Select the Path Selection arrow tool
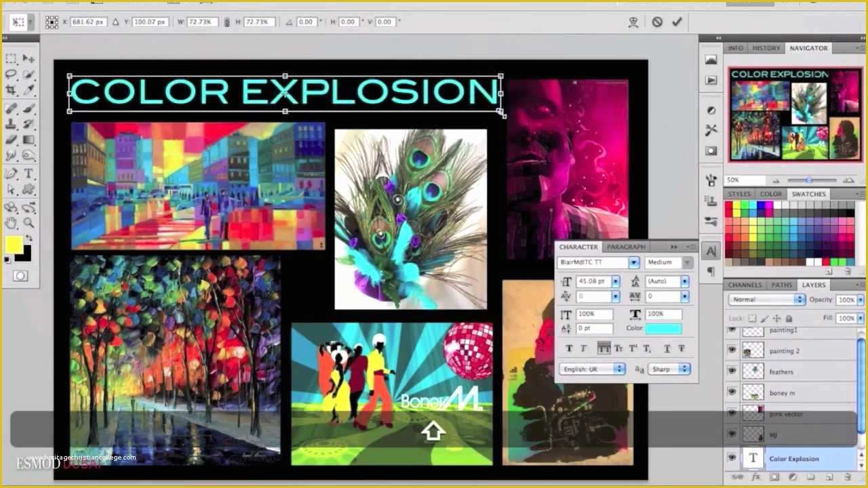 tap(11, 190)
